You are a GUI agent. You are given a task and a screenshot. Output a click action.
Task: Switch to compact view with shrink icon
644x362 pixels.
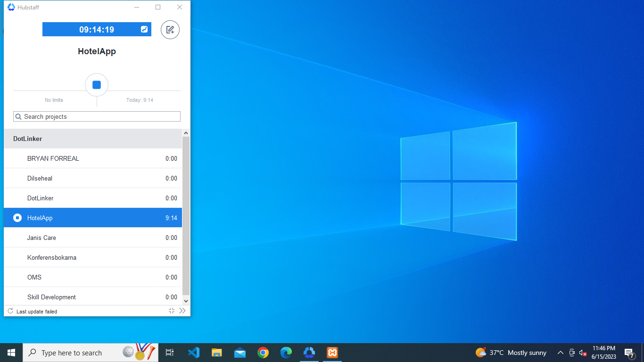[172, 311]
